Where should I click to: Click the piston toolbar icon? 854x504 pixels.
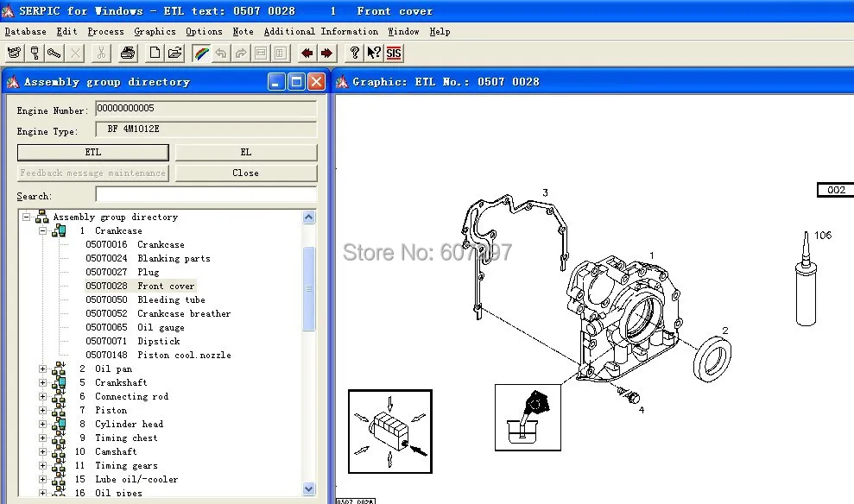[35, 53]
